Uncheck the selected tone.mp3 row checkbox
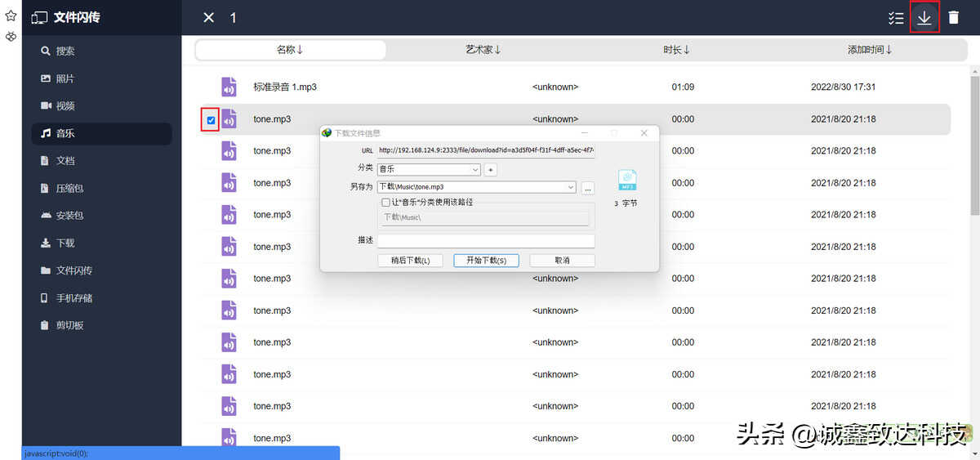Image resolution: width=980 pixels, height=460 pixels. (x=211, y=120)
